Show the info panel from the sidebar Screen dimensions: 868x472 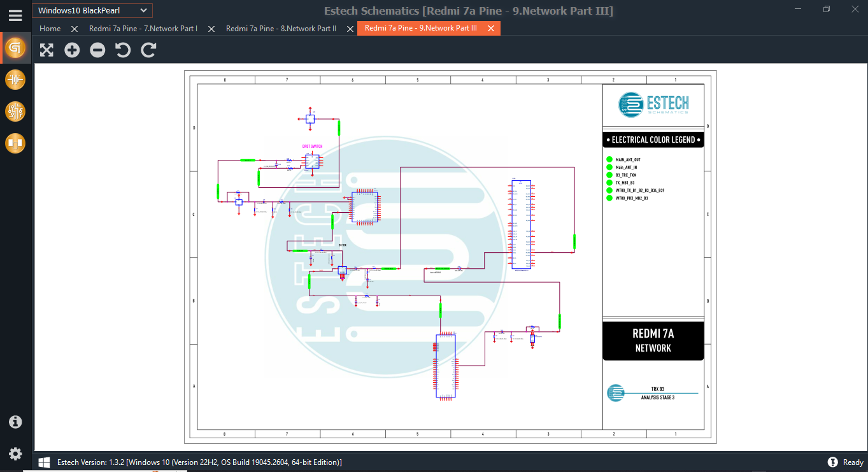15,422
